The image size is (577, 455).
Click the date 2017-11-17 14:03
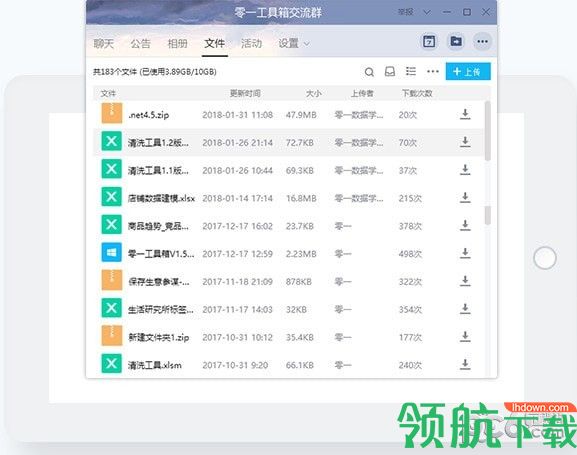tap(237, 310)
